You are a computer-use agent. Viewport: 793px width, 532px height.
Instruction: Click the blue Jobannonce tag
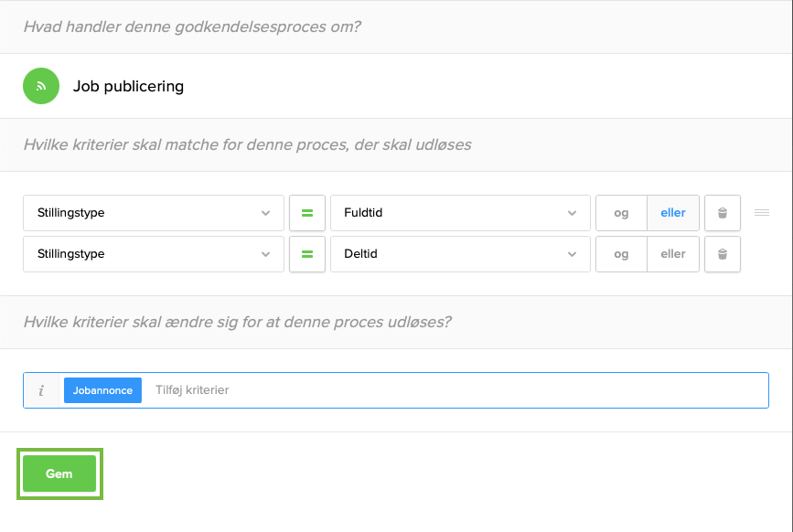[x=102, y=390]
